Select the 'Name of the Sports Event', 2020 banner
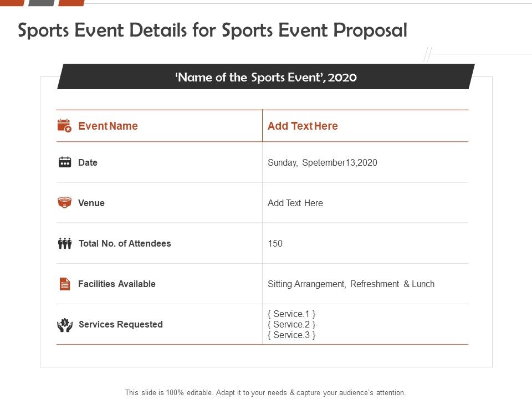Viewport: 532px width, 399px height. pos(266,78)
